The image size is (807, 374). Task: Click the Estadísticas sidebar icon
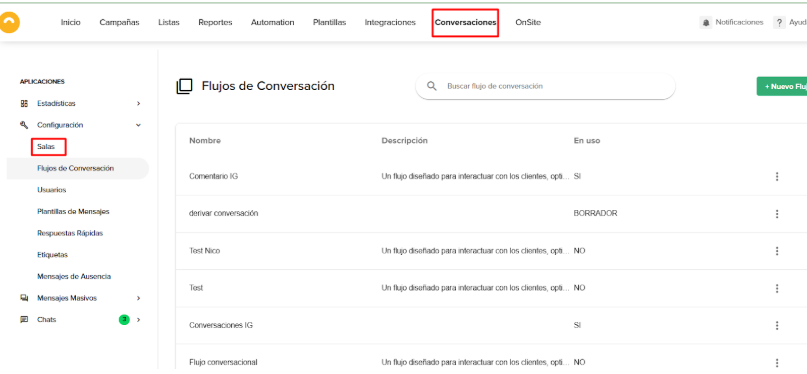click(x=24, y=103)
